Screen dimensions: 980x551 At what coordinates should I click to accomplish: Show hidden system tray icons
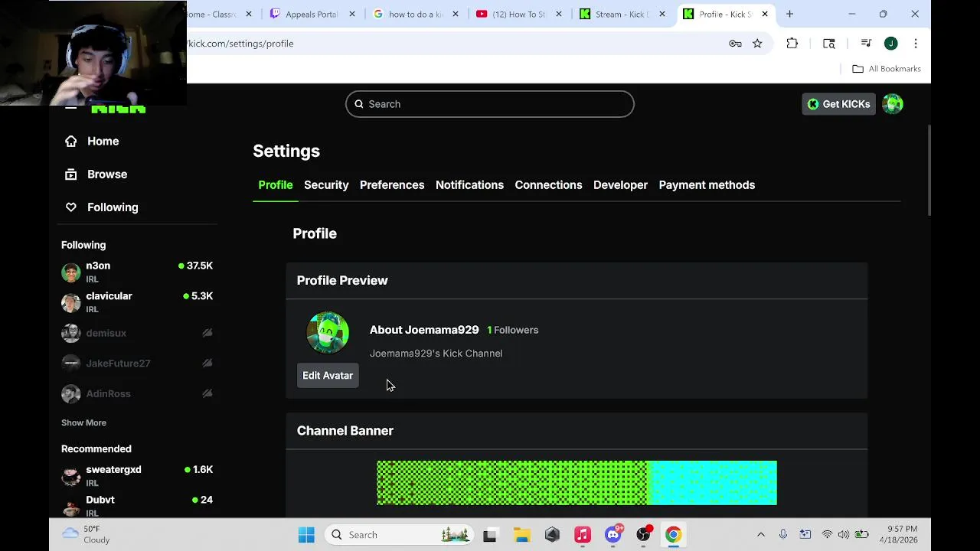coord(761,535)
